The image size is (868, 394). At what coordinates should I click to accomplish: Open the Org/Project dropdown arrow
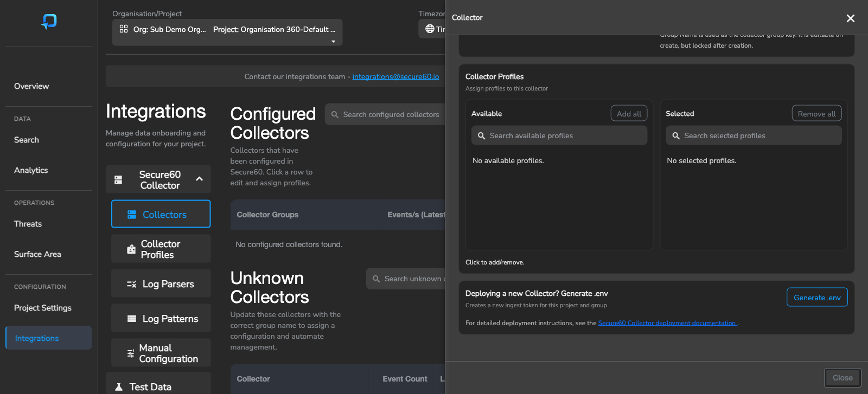pyautogui.click(x=333, y=41)
